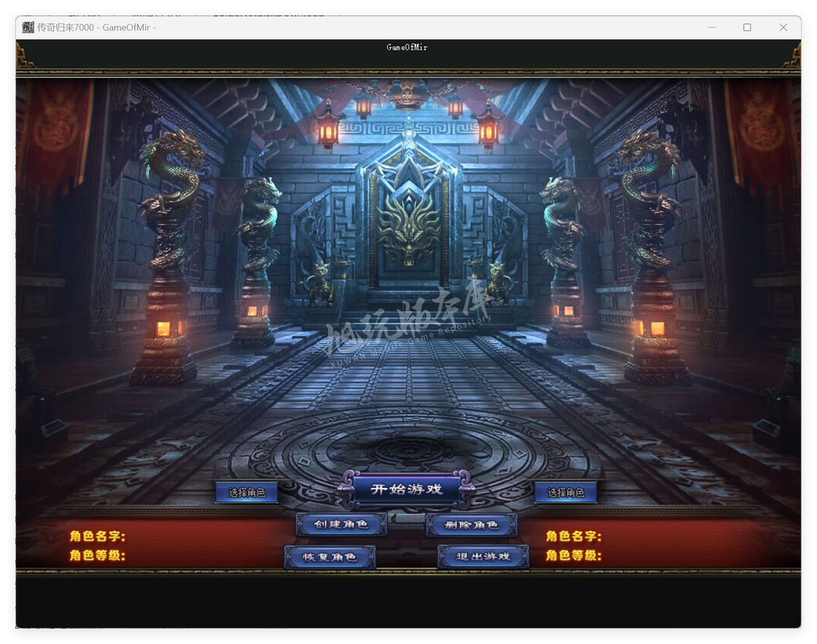Viewport: 817px width, 644px height.
Task: Minimize the 传奇归来7000 window
Action: coord(712,27)
